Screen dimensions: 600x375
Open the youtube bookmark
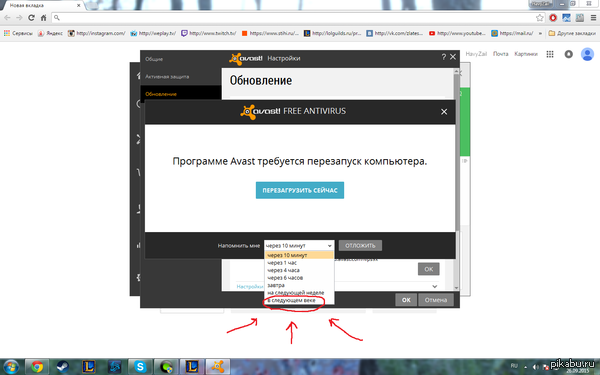pos(457,33)
